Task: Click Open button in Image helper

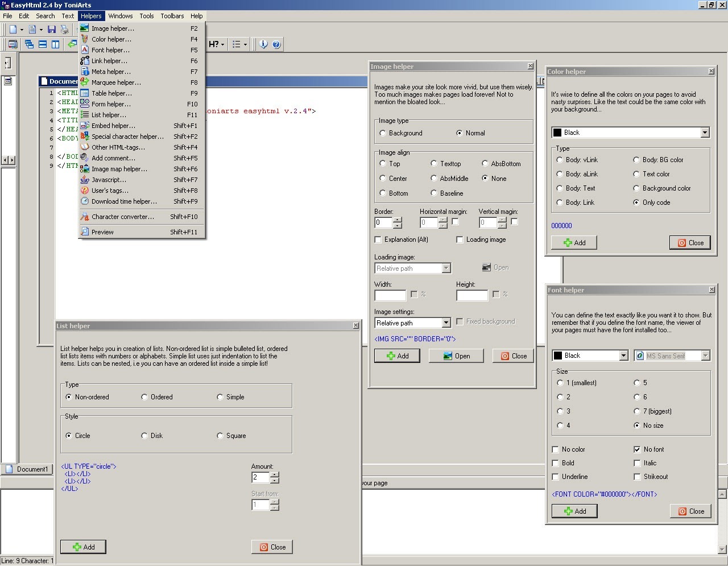Action: (x=456, y=356)
